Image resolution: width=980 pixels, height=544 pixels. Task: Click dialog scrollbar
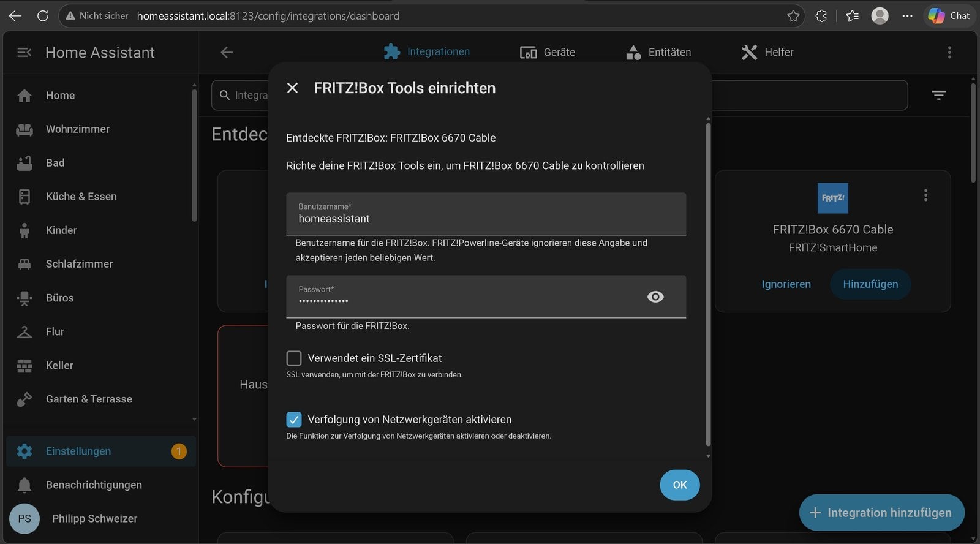tap(709, 285)
